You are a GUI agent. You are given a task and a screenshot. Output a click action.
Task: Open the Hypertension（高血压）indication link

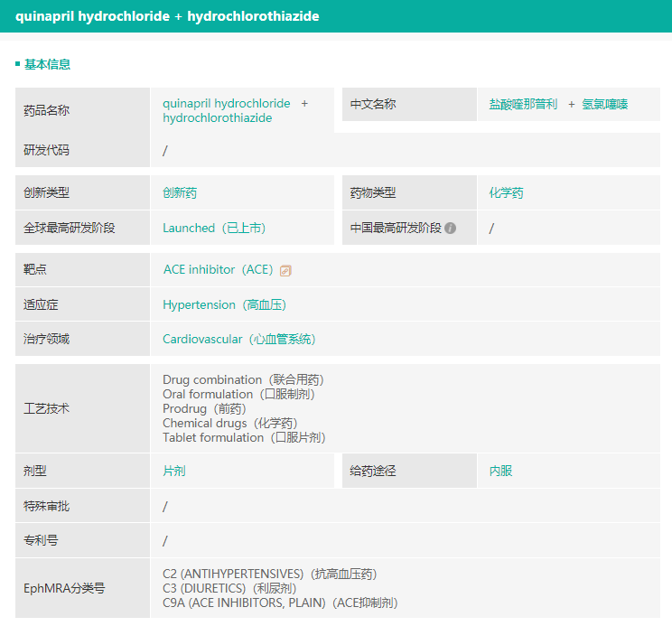pos(224,304)
